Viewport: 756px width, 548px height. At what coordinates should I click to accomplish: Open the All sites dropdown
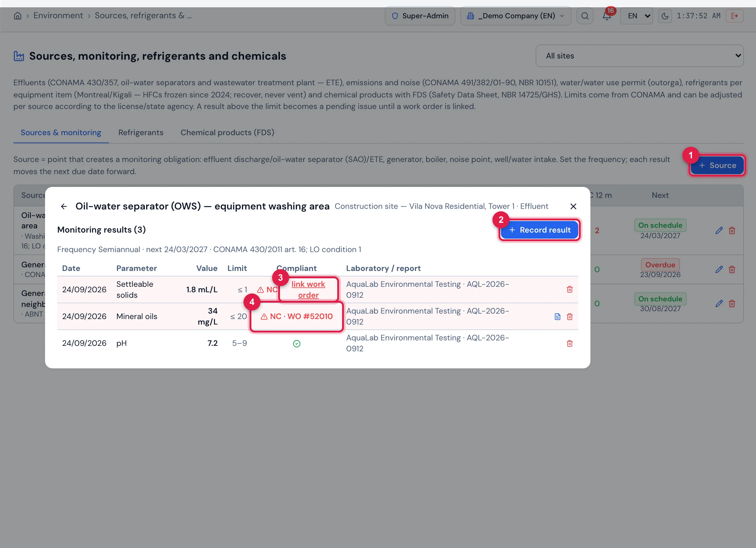[x=639, y=56]
